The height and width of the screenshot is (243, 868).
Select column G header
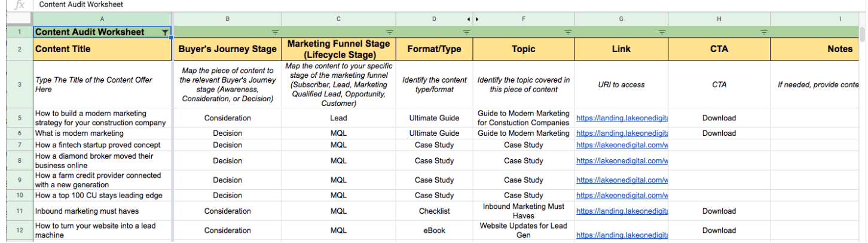coord(621,19)
